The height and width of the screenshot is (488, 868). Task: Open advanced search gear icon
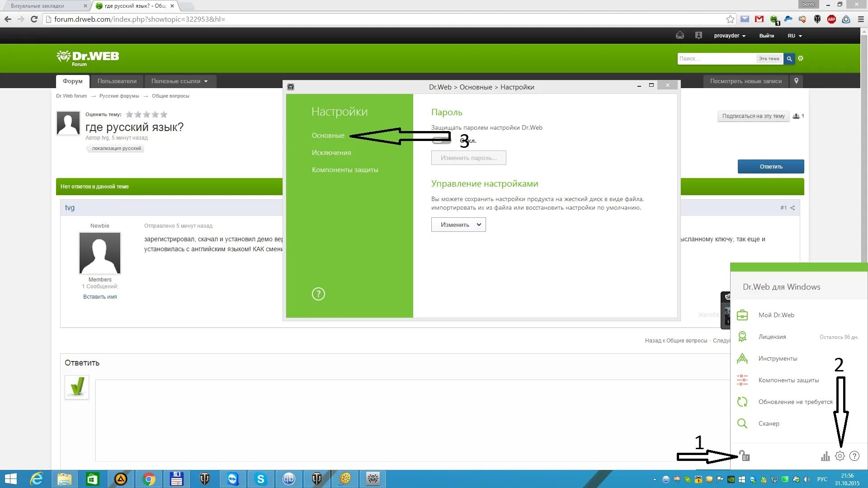click(801, 58)
